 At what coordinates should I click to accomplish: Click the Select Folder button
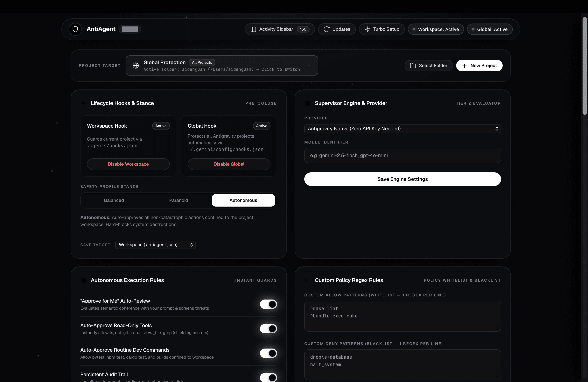(x=428, y=66)
